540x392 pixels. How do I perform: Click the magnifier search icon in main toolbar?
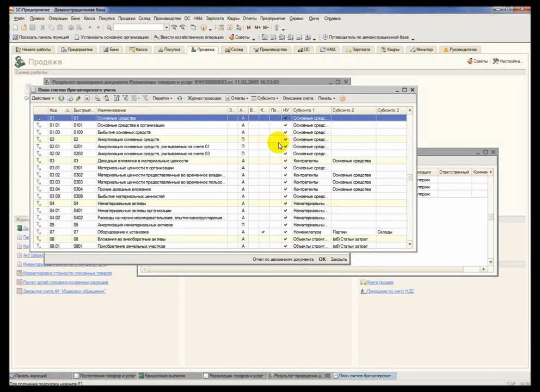click(x=109, y=28)
